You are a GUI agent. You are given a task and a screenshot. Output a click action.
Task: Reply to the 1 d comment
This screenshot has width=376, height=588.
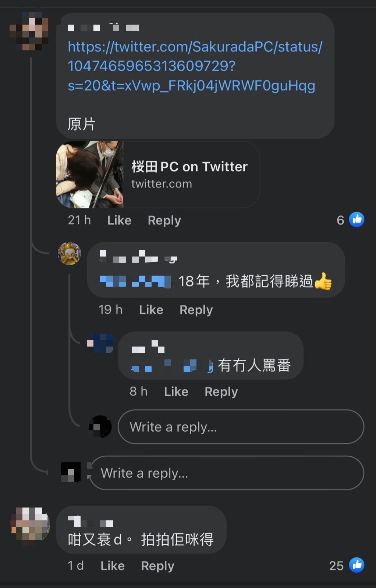tap(157, 566)
